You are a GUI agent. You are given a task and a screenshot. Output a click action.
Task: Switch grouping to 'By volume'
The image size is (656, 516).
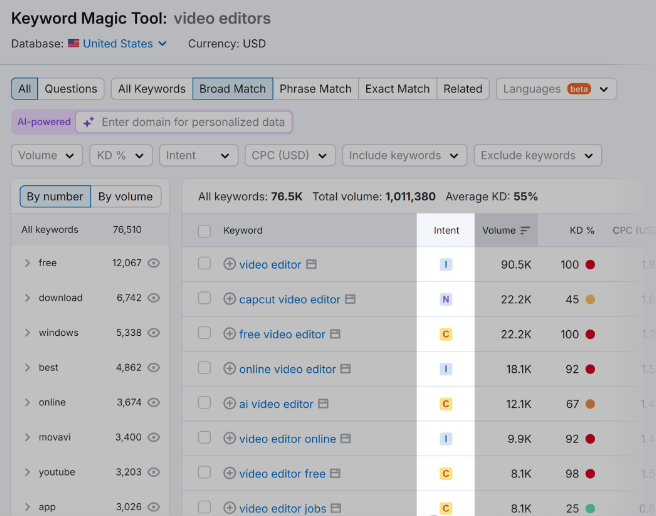click(x=125, y=197)
